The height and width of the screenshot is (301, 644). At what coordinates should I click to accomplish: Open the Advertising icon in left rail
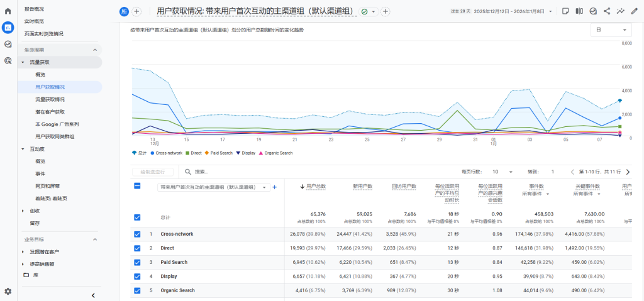[8, 61]
